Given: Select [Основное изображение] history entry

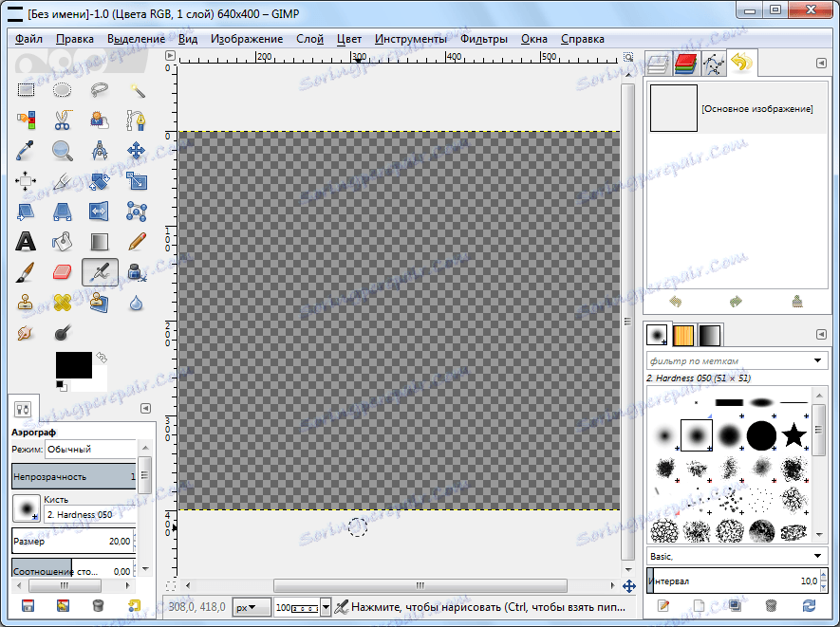Looking at the screenshot, I should (x=737, y=108).
